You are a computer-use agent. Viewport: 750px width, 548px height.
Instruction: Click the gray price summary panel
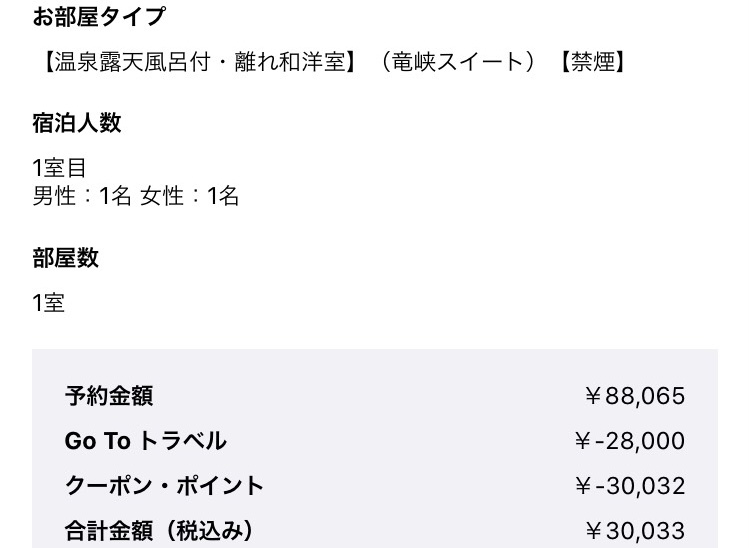click(375, 449)
